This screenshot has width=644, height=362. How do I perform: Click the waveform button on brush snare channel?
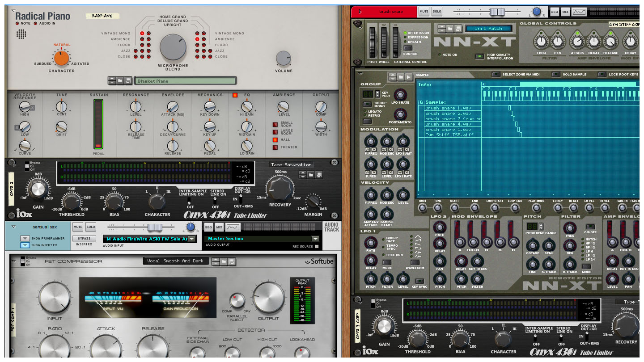coord(579,12)
